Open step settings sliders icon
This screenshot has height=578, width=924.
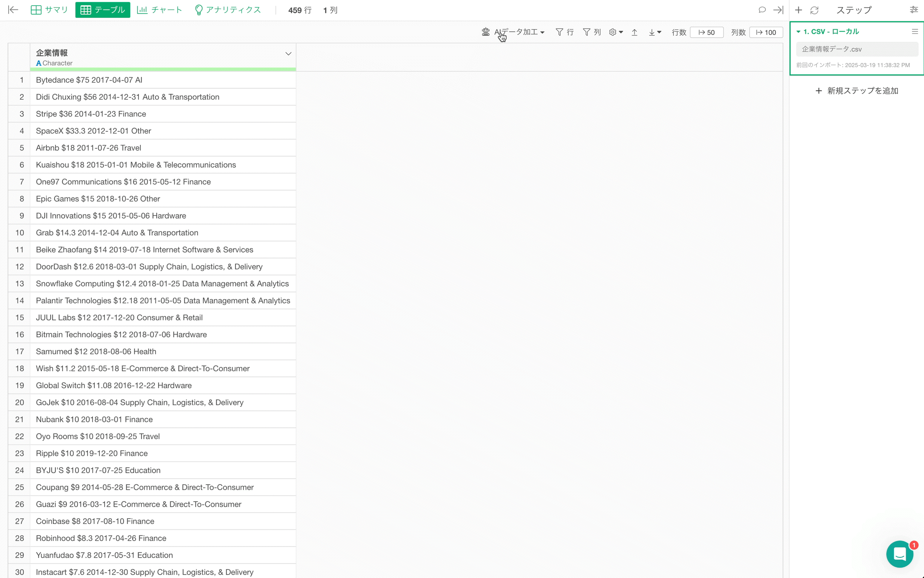coord(914,10)
